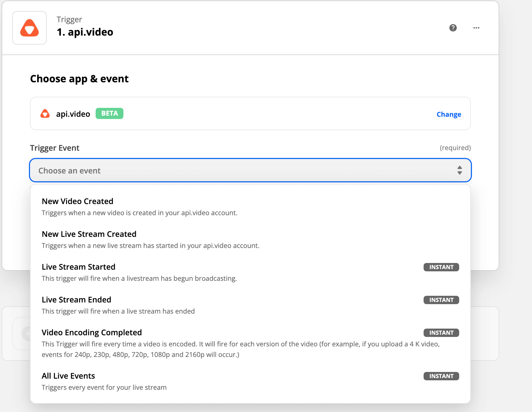
Task: Click the api.video app selection box
Action: [x=250, y=113]
